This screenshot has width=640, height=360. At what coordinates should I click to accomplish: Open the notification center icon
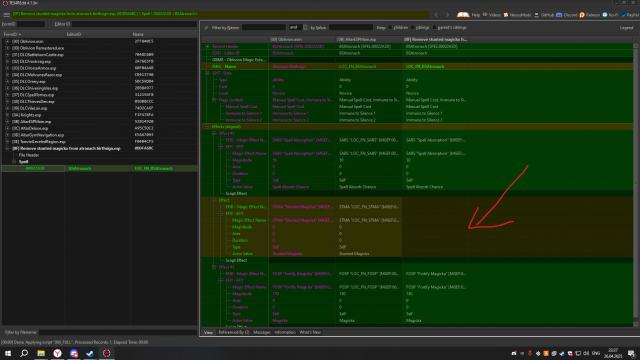pos(631,353)
